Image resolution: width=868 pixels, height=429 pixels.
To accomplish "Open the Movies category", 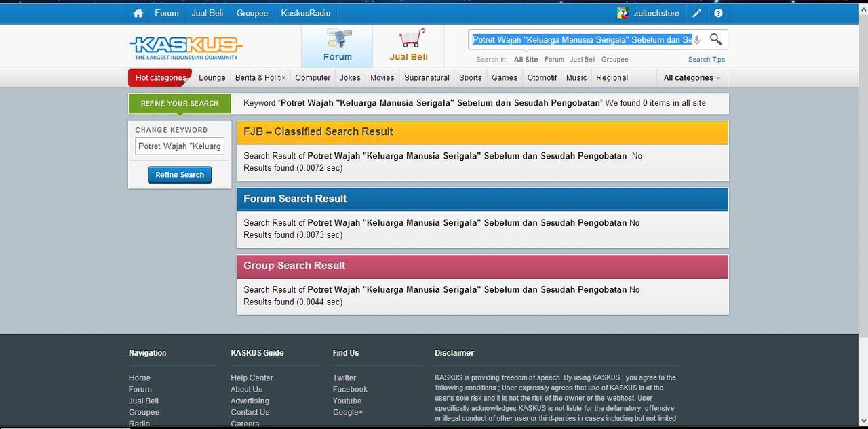I will [382, 78].
